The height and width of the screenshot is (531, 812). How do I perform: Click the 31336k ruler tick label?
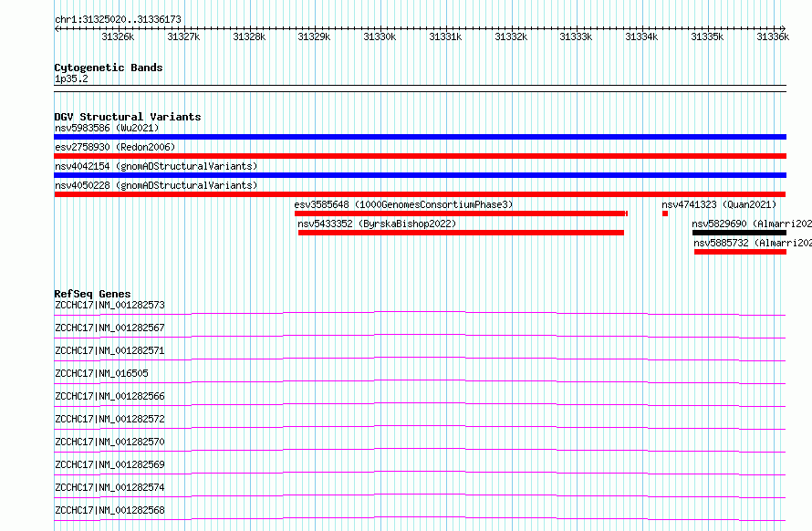[773, 36]
